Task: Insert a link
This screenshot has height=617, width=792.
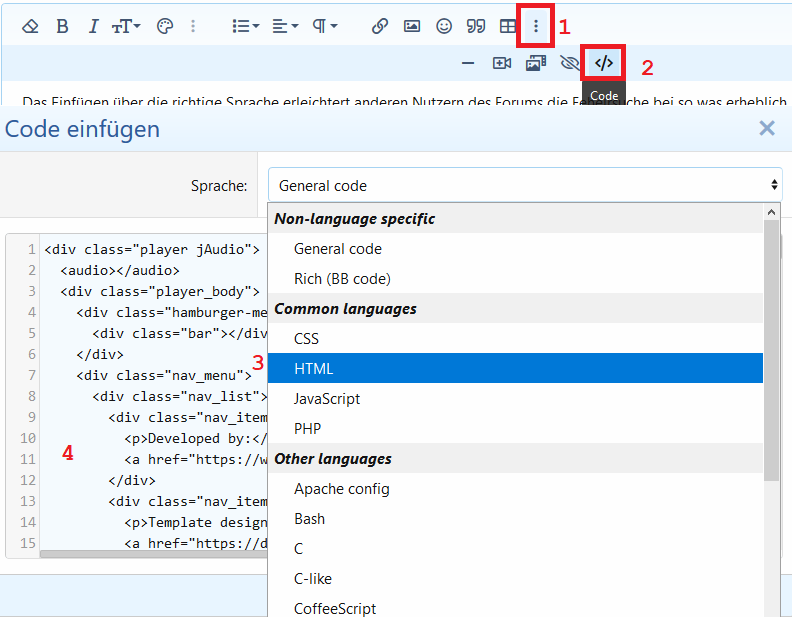Action: [379, 26]
